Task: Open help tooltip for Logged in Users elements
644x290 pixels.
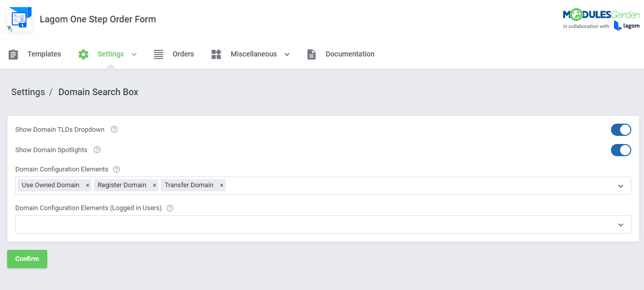Action: (170, 208)
